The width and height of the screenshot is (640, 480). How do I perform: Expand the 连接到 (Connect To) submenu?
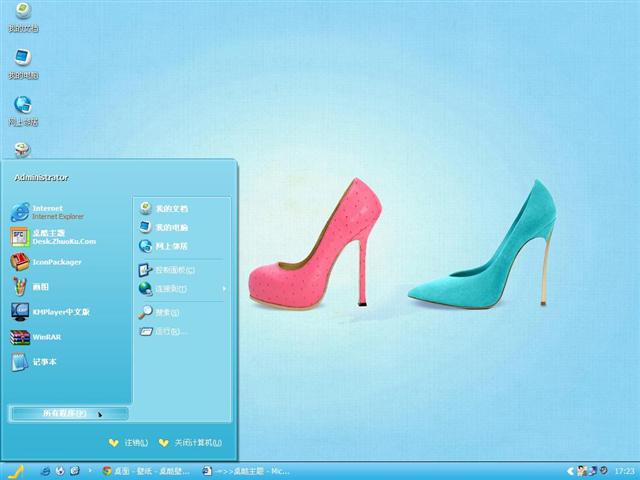(x=182, y=289)
